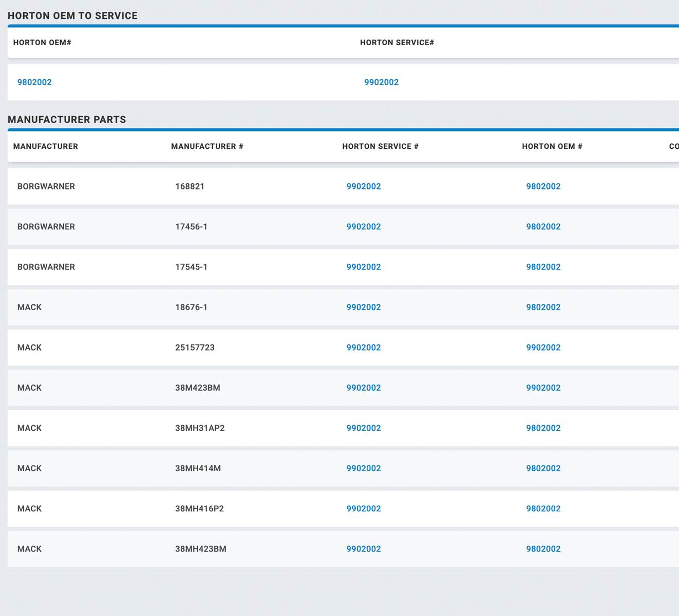Click manufacturer number 25157723 cell

click(x=195, y=348)
